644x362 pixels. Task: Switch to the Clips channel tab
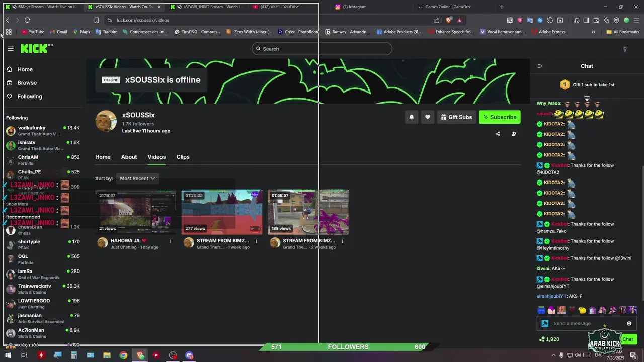pyautogui.click(x=183, y=157)
